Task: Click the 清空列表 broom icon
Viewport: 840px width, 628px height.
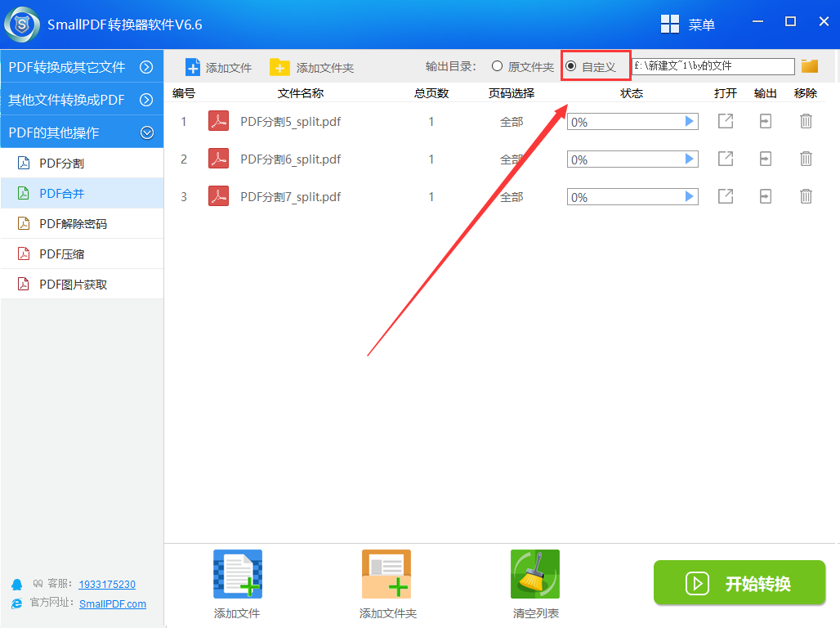Action: coord(535,574)
